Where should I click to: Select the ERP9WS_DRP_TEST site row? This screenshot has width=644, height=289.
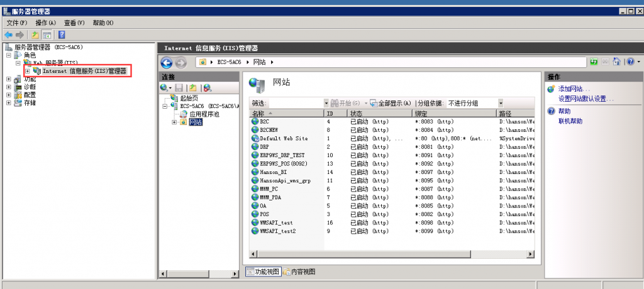392,155
